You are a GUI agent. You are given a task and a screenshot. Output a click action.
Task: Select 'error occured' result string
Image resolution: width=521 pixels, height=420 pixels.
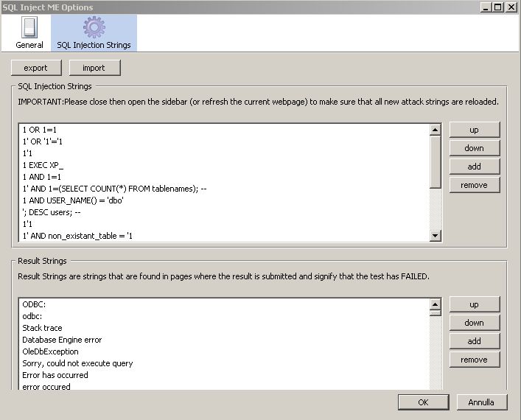pyautogui.click(x=224, y=386)
